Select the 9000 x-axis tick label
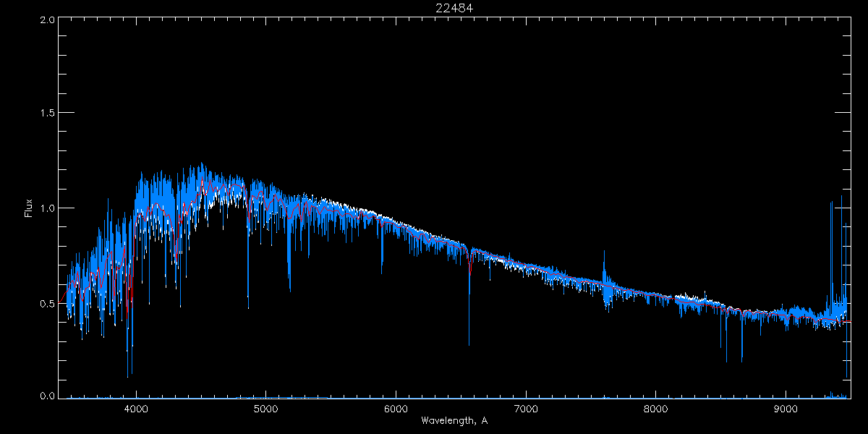The image size is (868, 434). pyautogui.click(x=786, y=409)
